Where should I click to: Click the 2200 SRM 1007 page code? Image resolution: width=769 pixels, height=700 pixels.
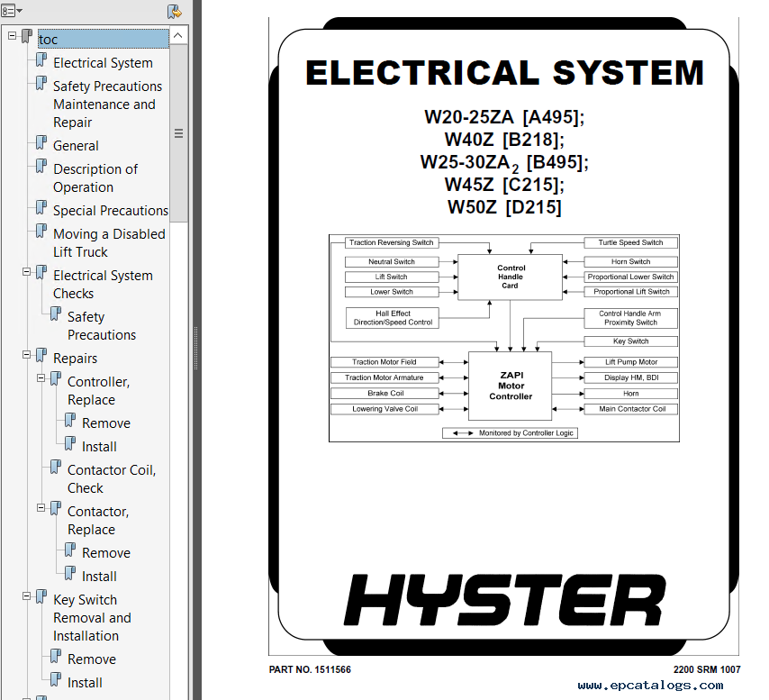[x=707, y=669]
